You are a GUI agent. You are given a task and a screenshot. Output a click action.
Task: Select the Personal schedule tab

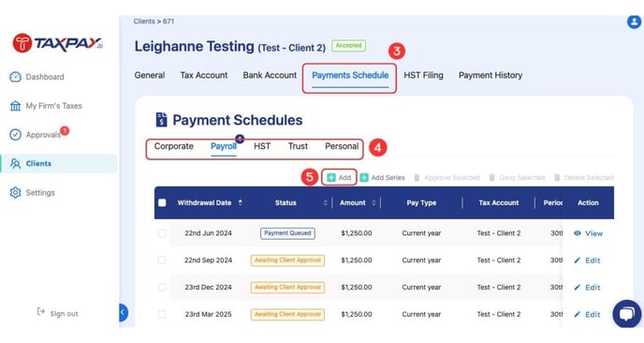342,146
